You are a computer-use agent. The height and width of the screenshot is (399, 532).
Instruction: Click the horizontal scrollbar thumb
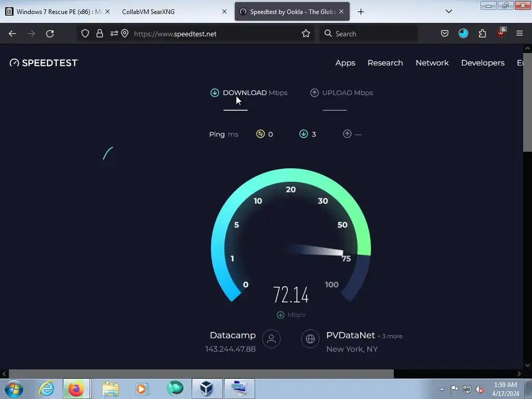tap(201, 374)
